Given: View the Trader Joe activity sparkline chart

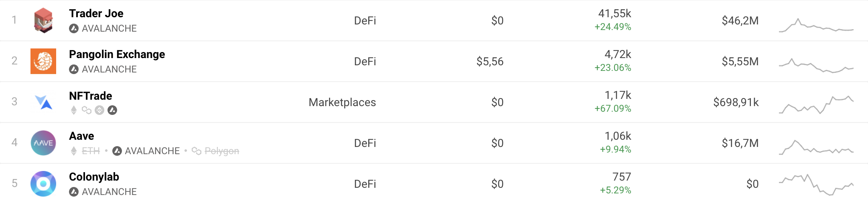Looking at the screenshot, I should (x=816, y=25).
